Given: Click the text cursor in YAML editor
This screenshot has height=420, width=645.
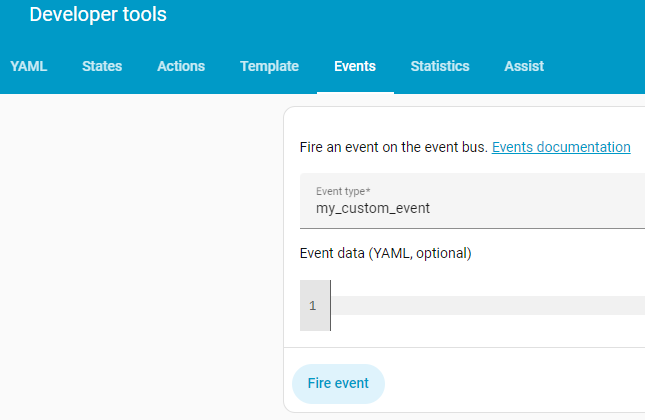Looking at the screenshot, I should [x=331, y=305].
